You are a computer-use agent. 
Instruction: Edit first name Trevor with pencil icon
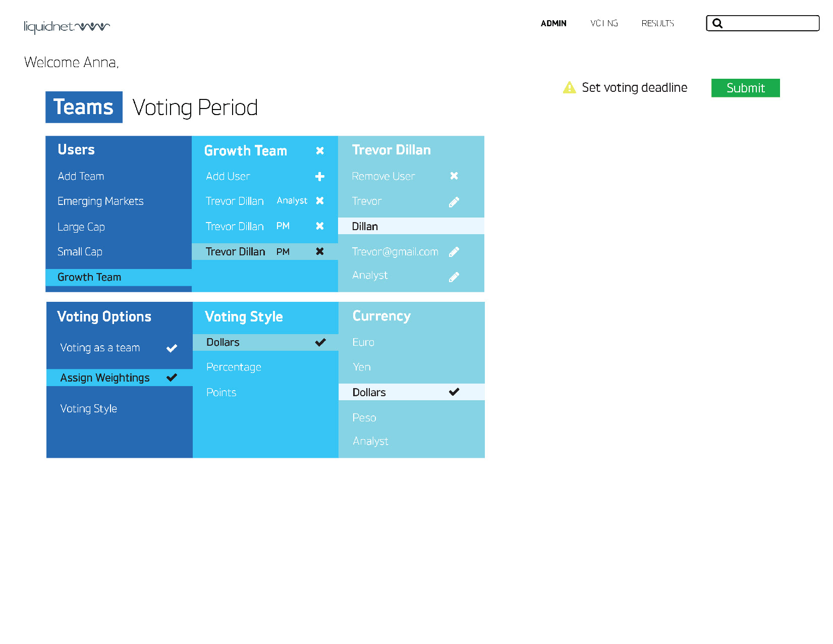tap(454, 202)
